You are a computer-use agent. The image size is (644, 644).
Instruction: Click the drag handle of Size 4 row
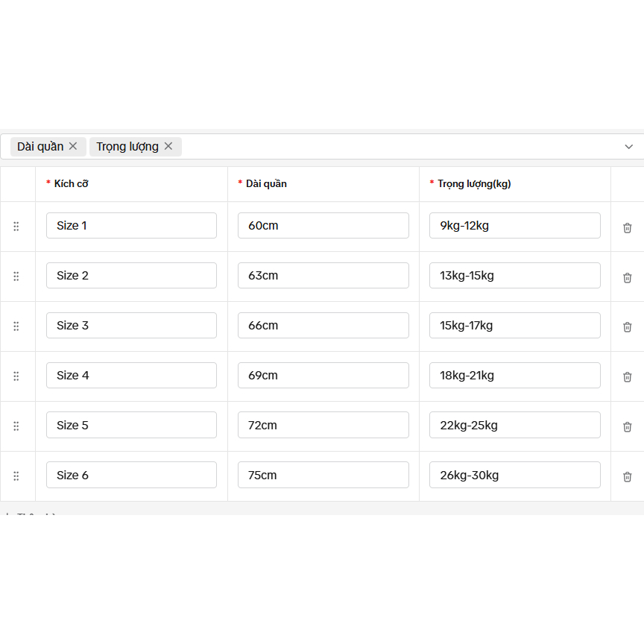pyautogui.click(x=16, y=376)
